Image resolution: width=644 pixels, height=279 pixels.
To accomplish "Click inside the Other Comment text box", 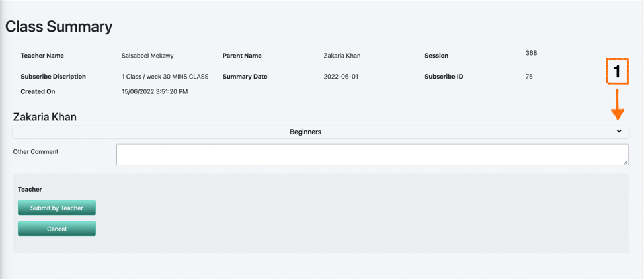I will pyautogui.click(x=372, y=155).
